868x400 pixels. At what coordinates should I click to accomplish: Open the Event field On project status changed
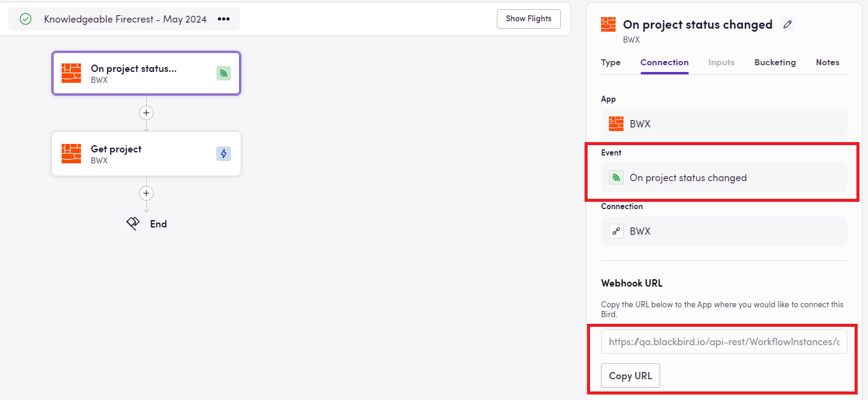[724, 177]
